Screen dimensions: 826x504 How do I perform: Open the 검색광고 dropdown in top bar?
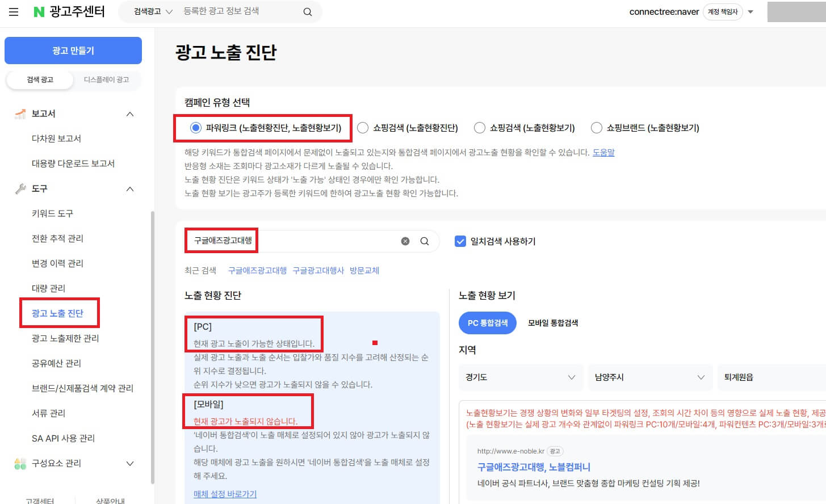click(153, 11)
